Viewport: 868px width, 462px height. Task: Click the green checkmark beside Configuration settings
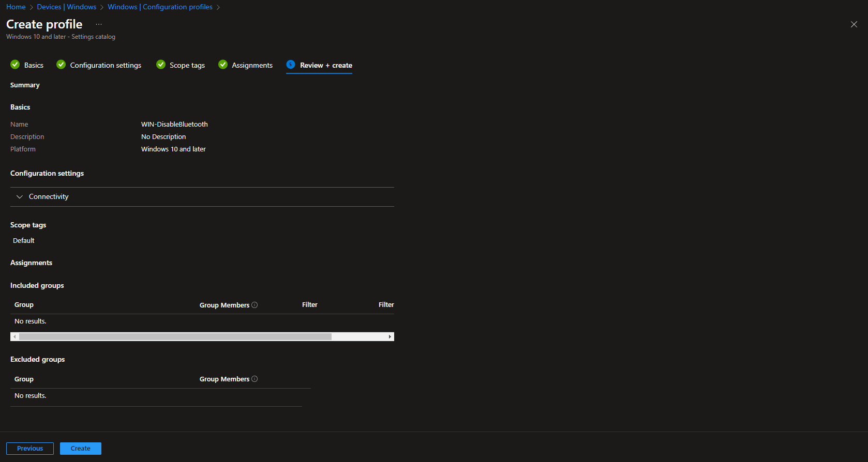61,65
